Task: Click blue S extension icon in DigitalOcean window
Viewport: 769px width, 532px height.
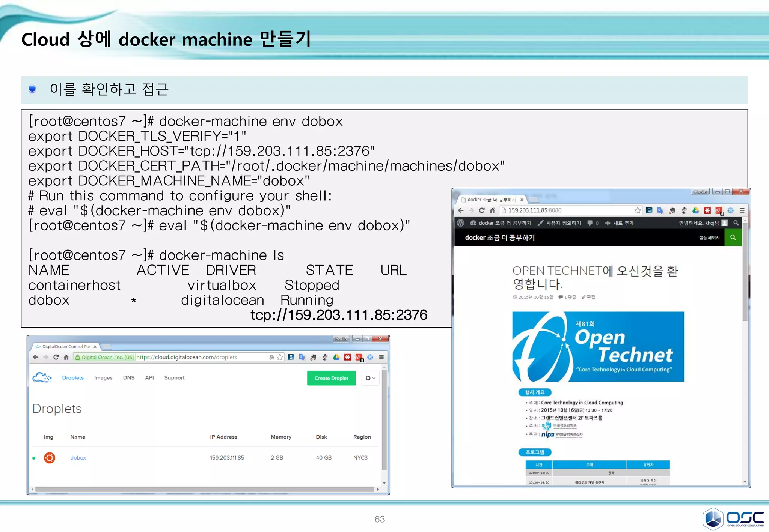Action: pos(291,357)
